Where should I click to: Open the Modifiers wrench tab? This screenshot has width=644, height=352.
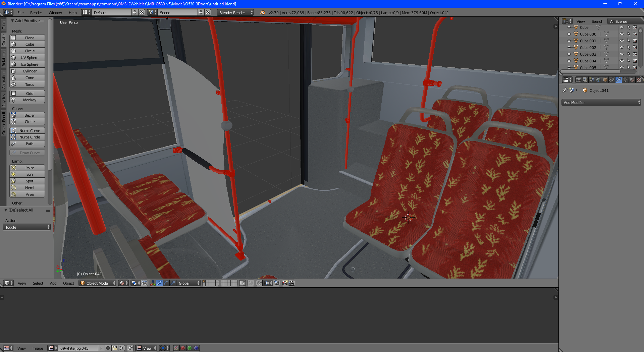click(x=619, y=80)
